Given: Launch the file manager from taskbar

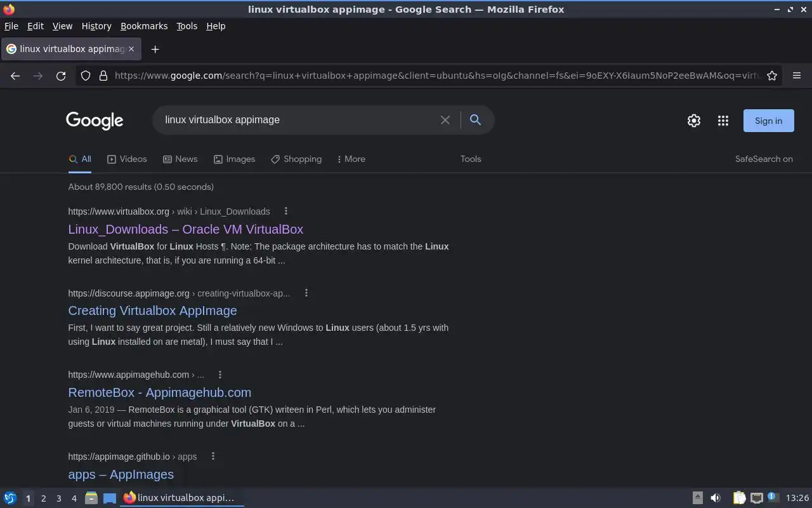Looking at the screenshot, I should point(91,498).
